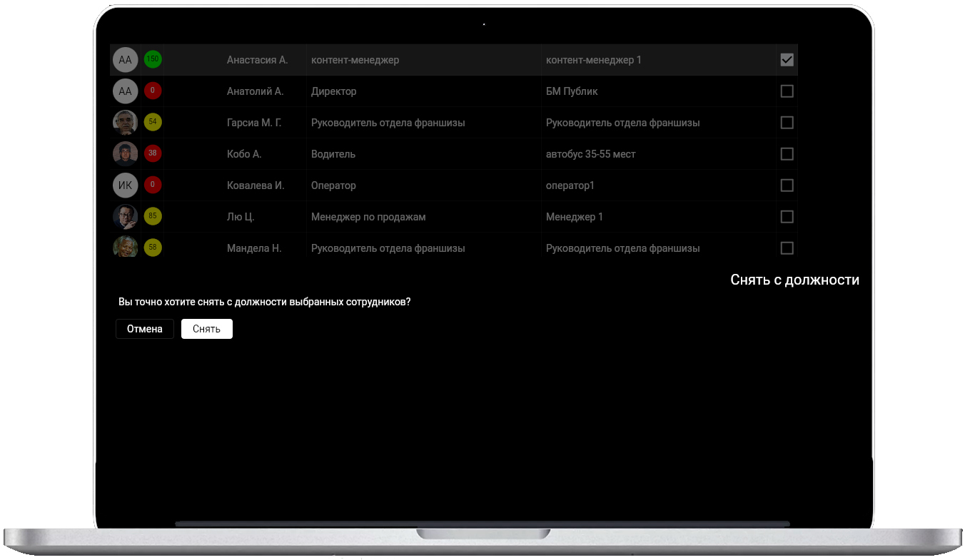Click the yellow 54 rating badge
965x560 pixels.
tap(153, 123)
